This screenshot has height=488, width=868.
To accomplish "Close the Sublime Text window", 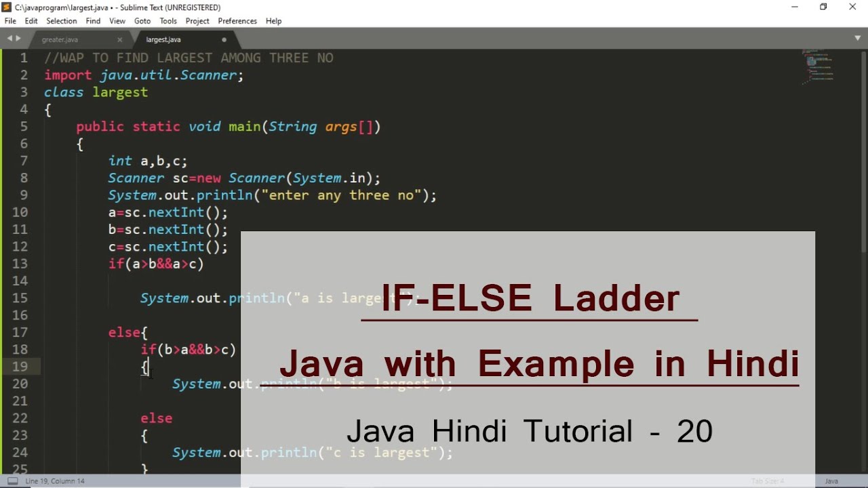I will coord(852,7).
